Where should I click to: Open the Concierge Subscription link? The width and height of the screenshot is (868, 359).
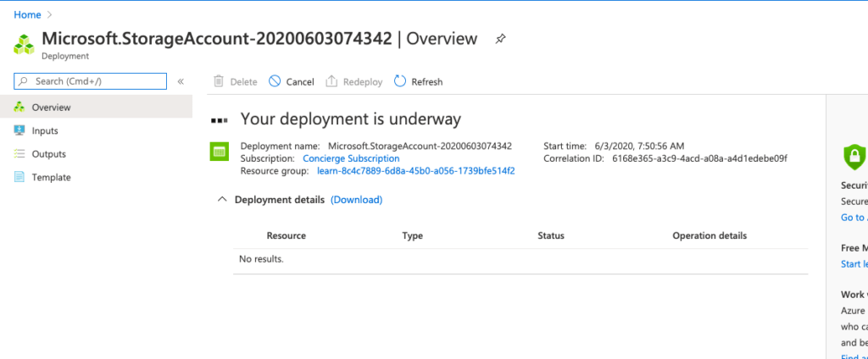[x=351, y=158]
